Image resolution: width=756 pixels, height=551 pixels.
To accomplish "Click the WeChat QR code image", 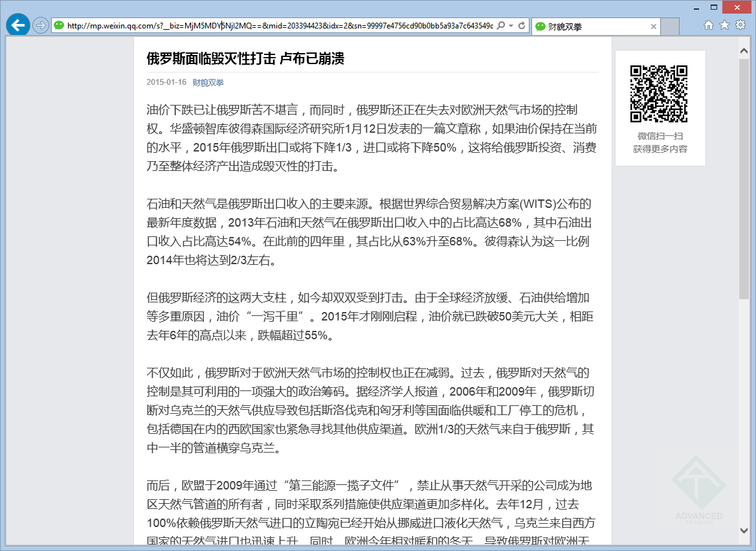I will [660, 94].
